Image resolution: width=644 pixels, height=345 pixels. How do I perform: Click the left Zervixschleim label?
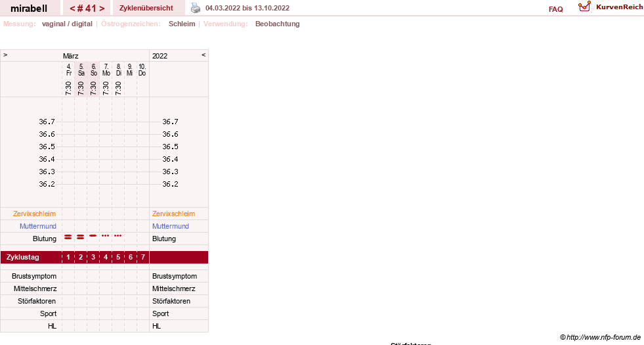tap(35, 214)
